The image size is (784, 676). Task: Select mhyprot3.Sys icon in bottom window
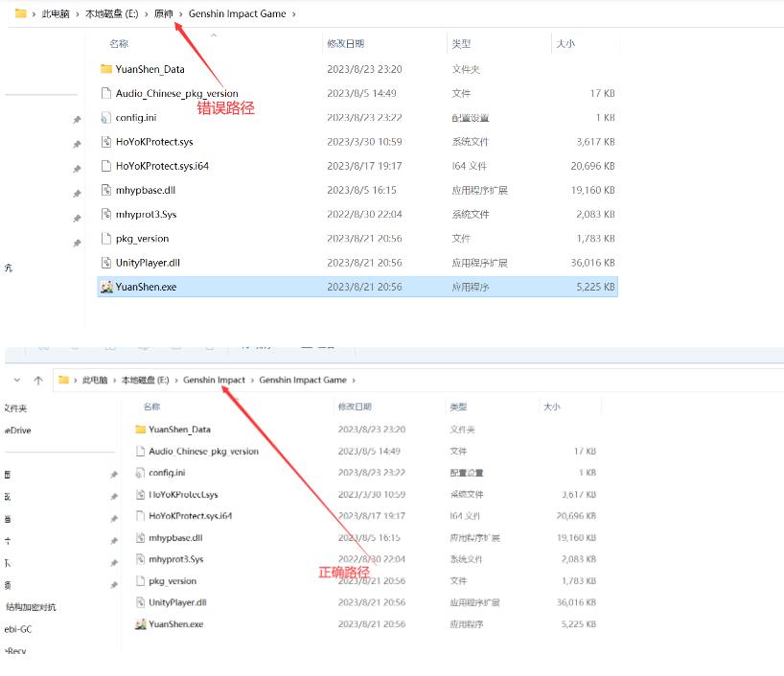(x=141, y=559)
